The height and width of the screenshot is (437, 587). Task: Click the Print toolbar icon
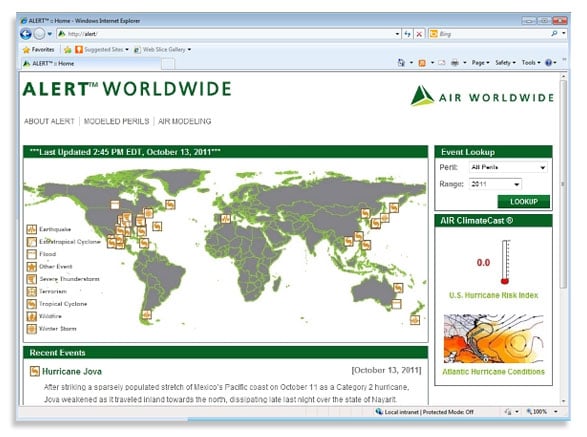point(454,63)
